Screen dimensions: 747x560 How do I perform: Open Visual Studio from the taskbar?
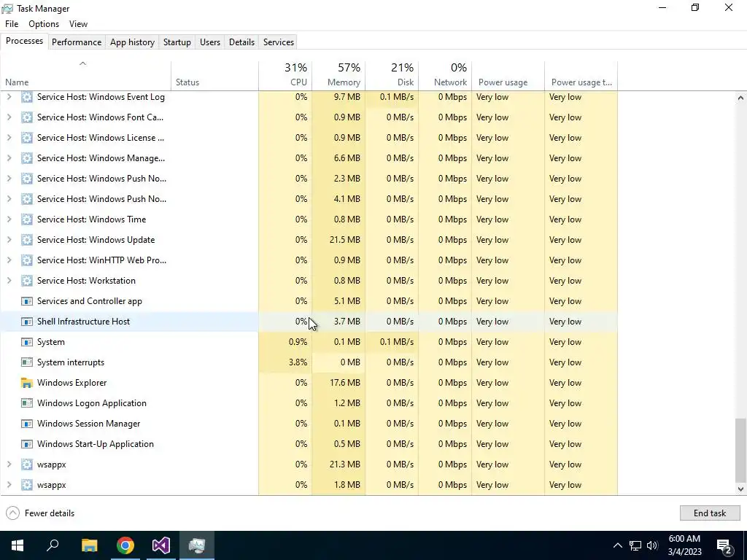click(161, 545)
